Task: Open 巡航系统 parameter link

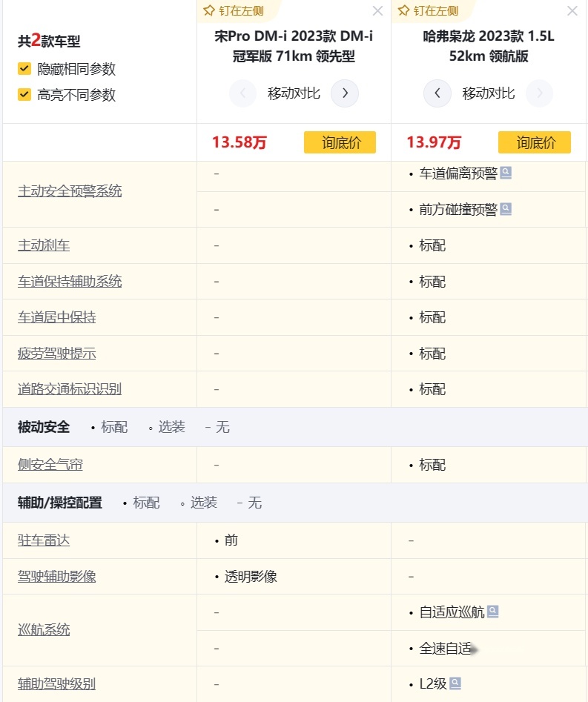Action: point(44,630)
